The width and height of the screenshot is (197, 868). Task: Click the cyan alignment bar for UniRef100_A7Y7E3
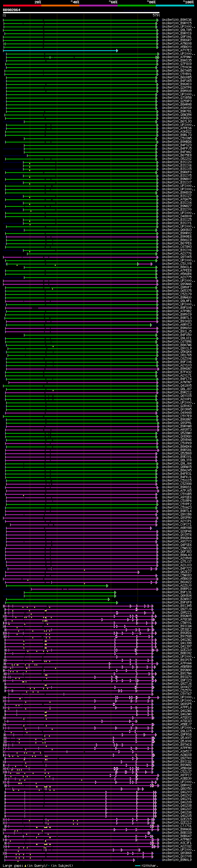[61, 50]
